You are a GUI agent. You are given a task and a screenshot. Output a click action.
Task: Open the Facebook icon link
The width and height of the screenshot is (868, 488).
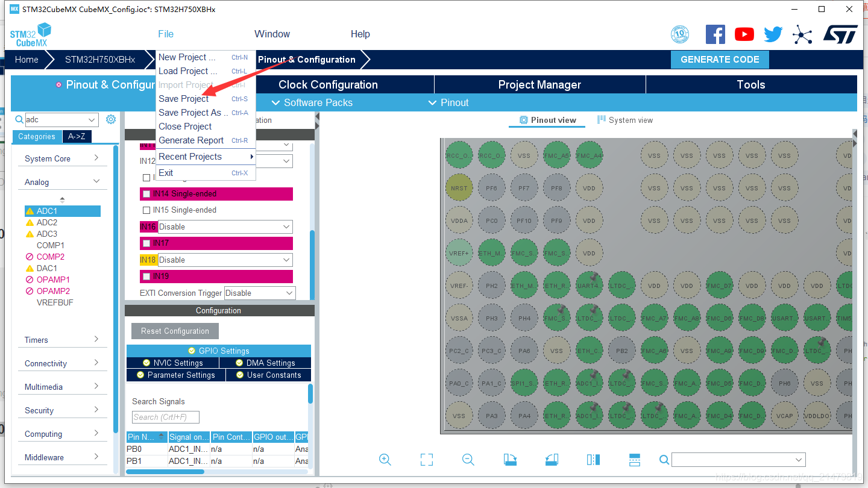point(715,34)
